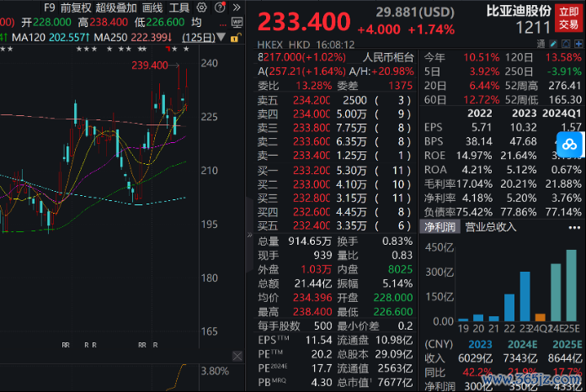Open the 125日 period dropdown arrow
The image size is (586, 392).
pyautogui.click(x=221, y=37)
